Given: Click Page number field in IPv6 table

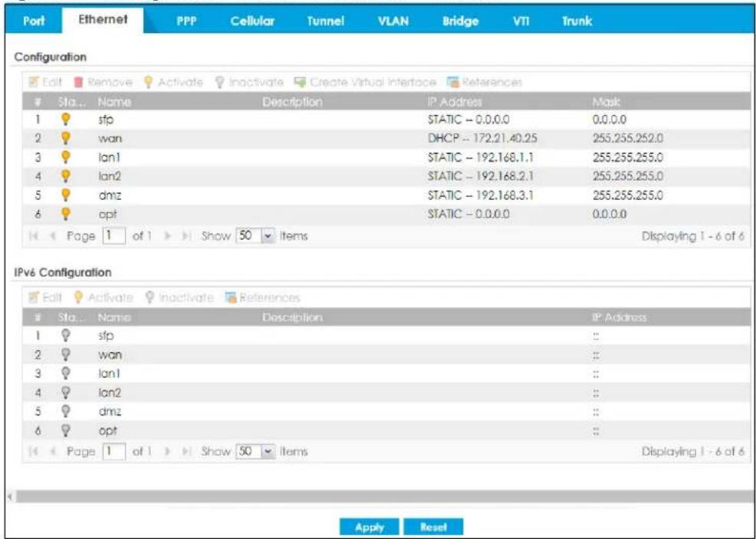Looking at the screenshot, I should coord(114,452).
